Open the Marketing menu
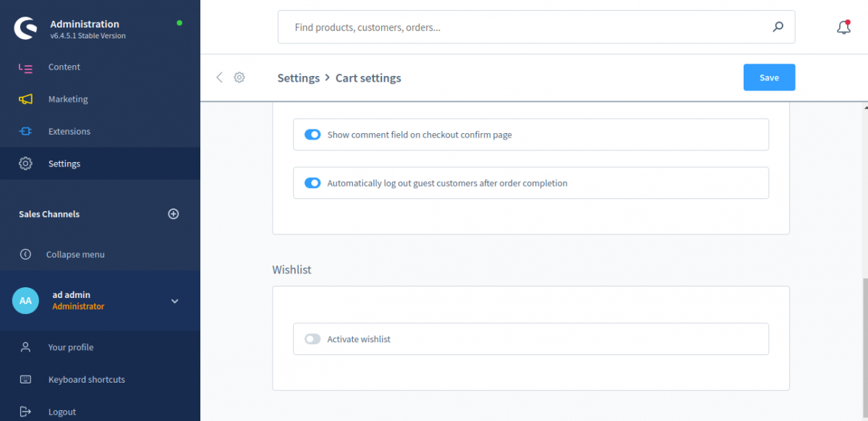The height and width of the screenshot is (421, 868). pyautogui.click(x=68, y=99)
